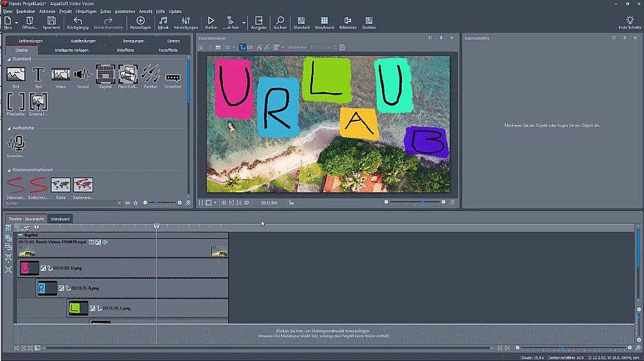
Task: Open the Soundaufnahme microphone icon
Action: coord(16,143)
